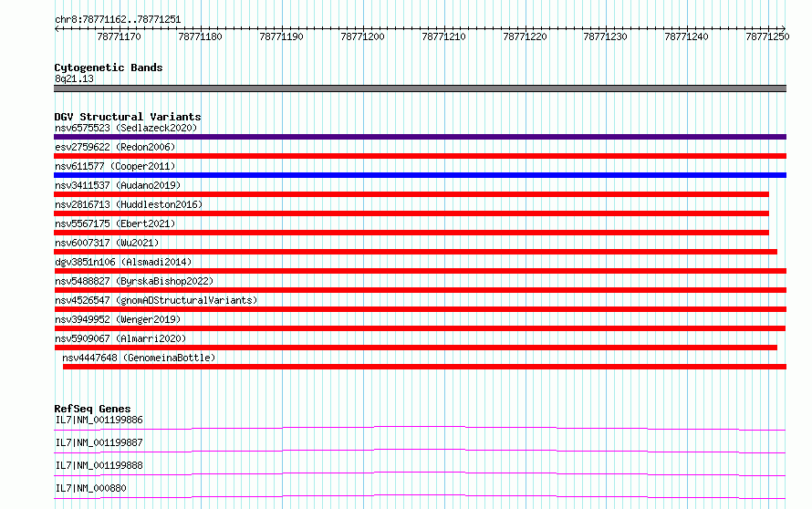Open variant nsv5488827 (ByrskaBishop2022) label
The width and height of the screenshot is (812, 509).
134,281
